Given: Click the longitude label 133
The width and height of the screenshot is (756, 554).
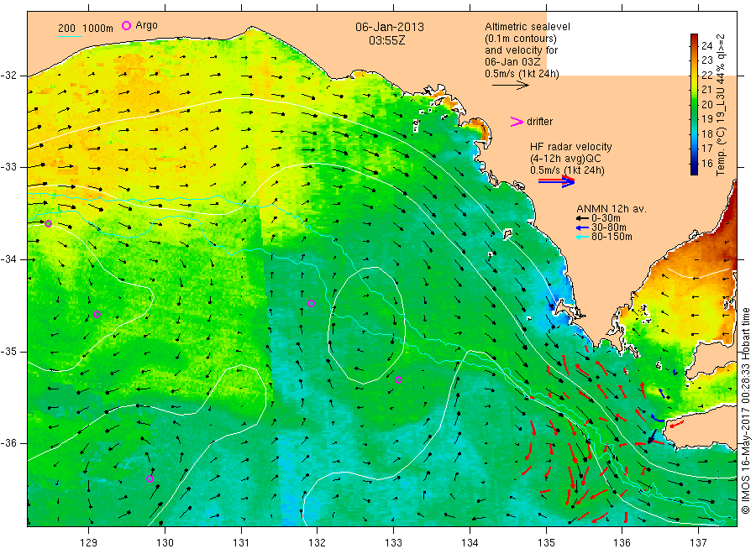Looking at the screenshot, I should (393, 542).
